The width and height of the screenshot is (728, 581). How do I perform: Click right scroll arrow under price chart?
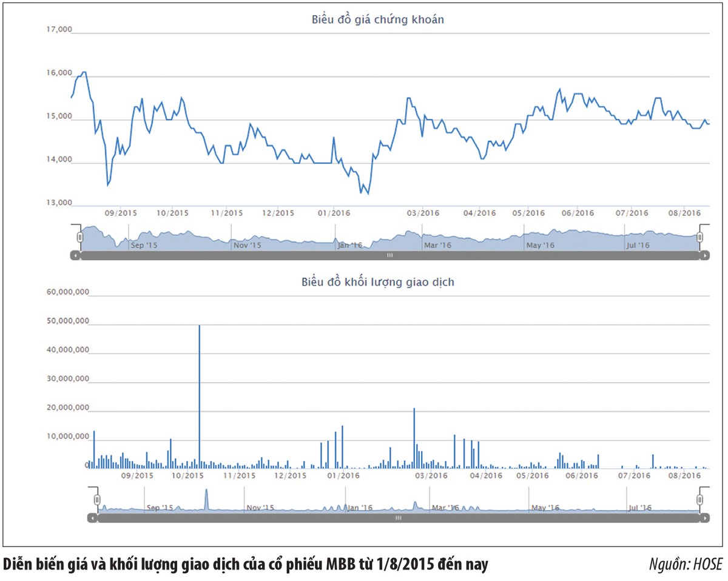click(x=704, y=256)
